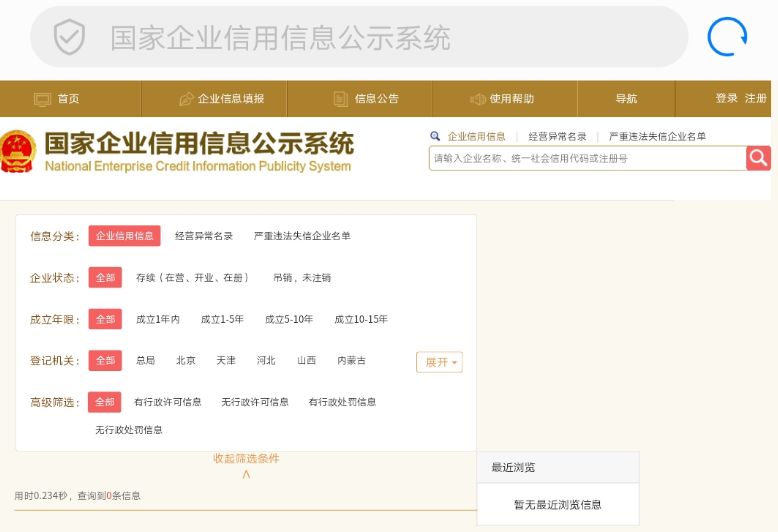Select the 经营异常名录 tab above the search box
This screenshot has width=778, height=532.
[557, 136]
